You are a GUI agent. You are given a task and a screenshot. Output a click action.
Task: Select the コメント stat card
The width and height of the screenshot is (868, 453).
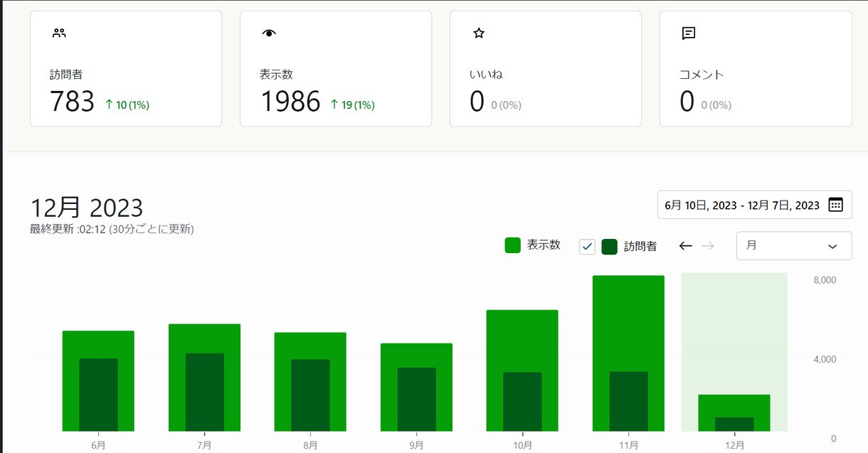756,69
